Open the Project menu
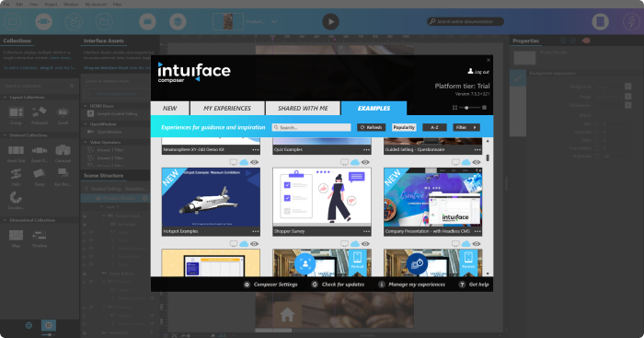Image resolution: width=644 pixels, height=338 pixels. coord(51,4)
